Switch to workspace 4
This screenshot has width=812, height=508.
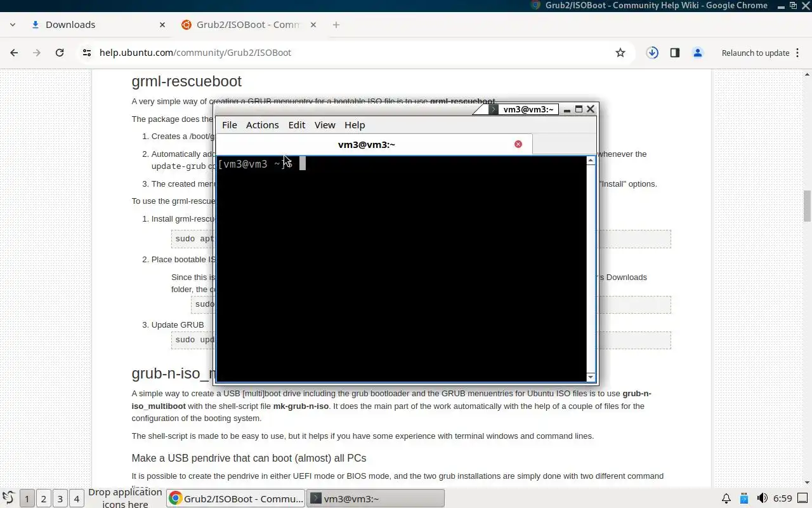[x=76, y=498]
